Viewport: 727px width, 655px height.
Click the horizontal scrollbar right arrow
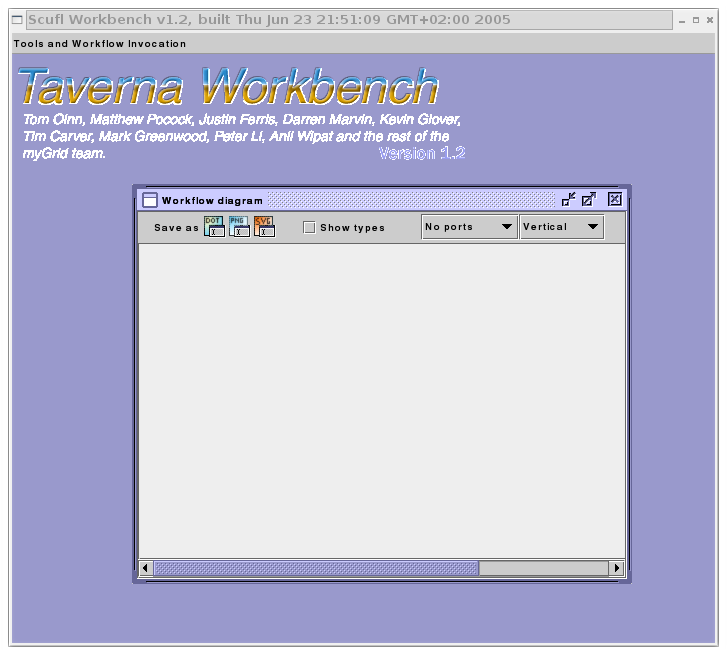(617, 568)
